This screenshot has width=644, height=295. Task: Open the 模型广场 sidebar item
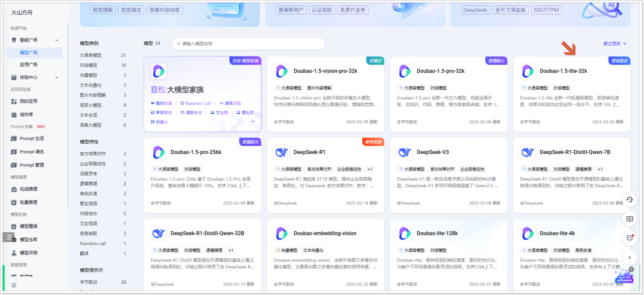35,52
